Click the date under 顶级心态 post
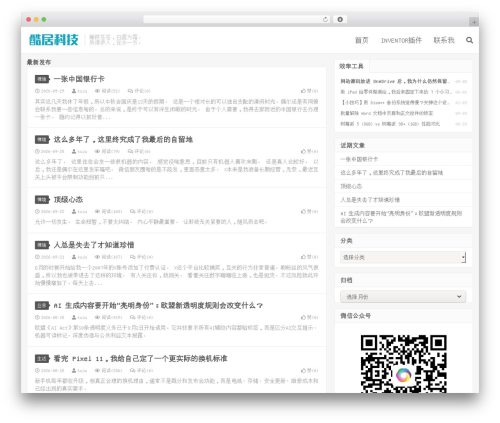The height and width of the screenshot is (423, 500). (50, 211)
